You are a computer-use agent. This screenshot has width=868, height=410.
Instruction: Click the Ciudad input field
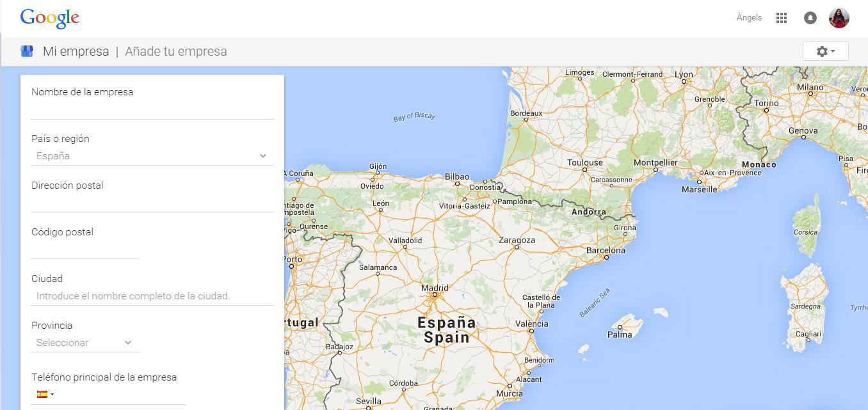(152, 296)
